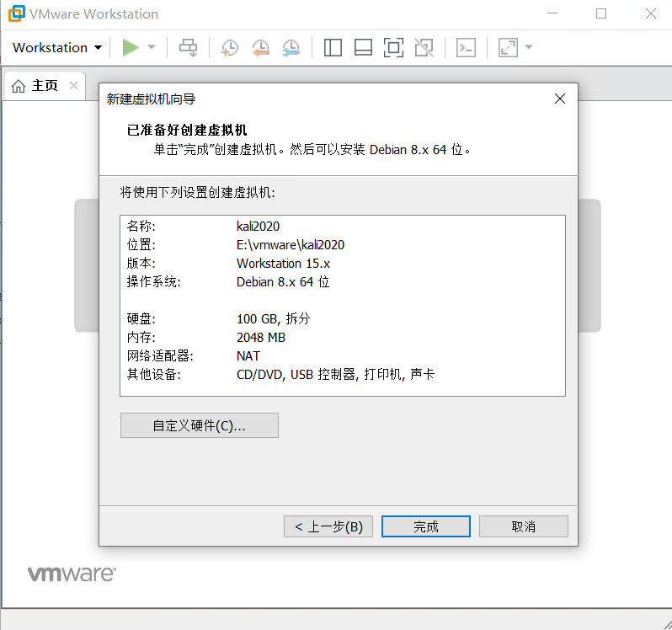Minimize the VMware Workstation window
672x630 pixels.
point(552,13)
